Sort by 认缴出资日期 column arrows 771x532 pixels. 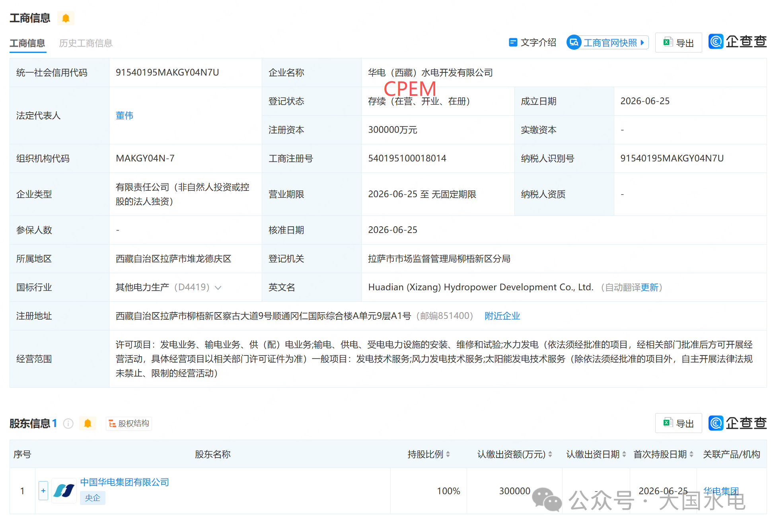coord(624,454)
